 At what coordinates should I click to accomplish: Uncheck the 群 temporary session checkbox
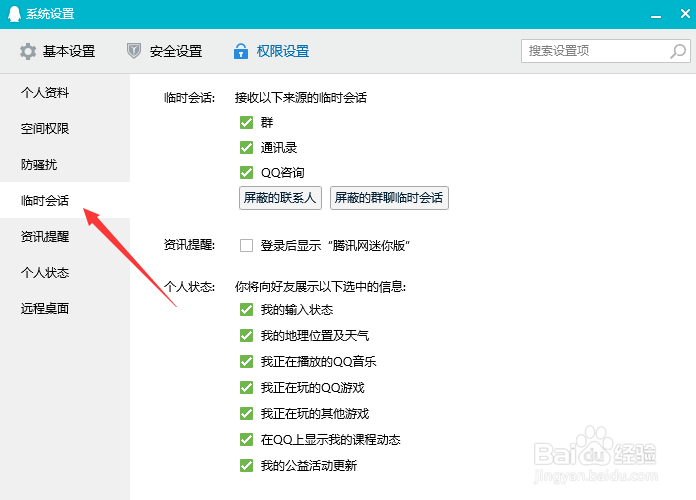[246, 122]
